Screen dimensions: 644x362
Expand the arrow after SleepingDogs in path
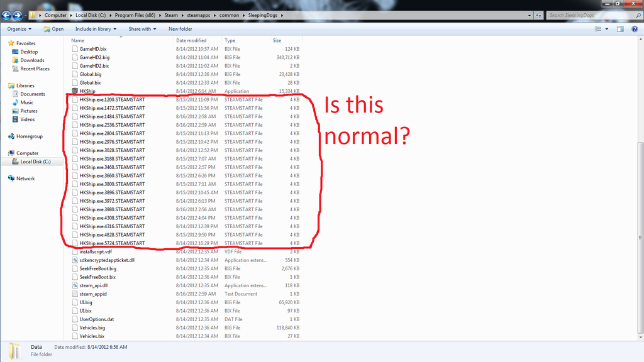pos(282,15)
